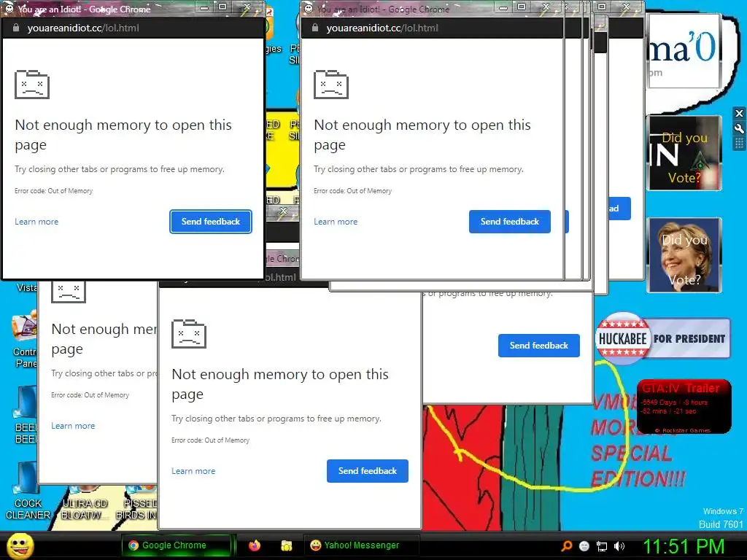747x560 pixels.
Task: Click Learn more in the lower-middle window
Action: pos(193,471)
